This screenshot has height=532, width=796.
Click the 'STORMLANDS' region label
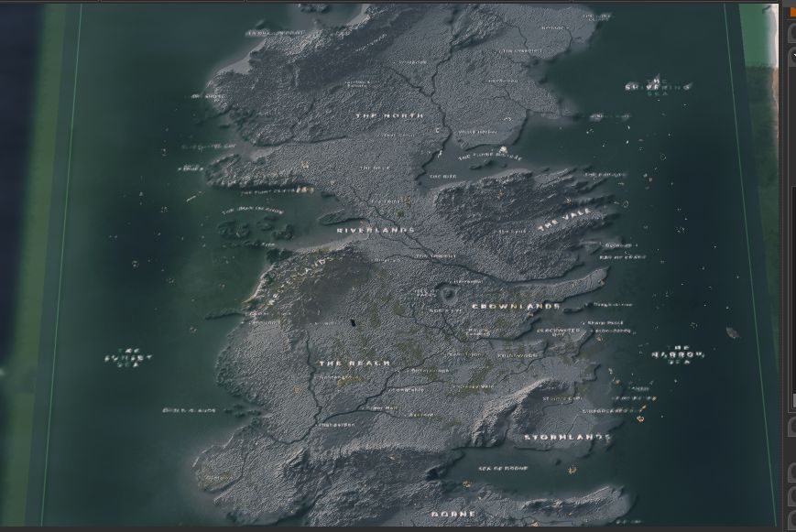[566, 437]
